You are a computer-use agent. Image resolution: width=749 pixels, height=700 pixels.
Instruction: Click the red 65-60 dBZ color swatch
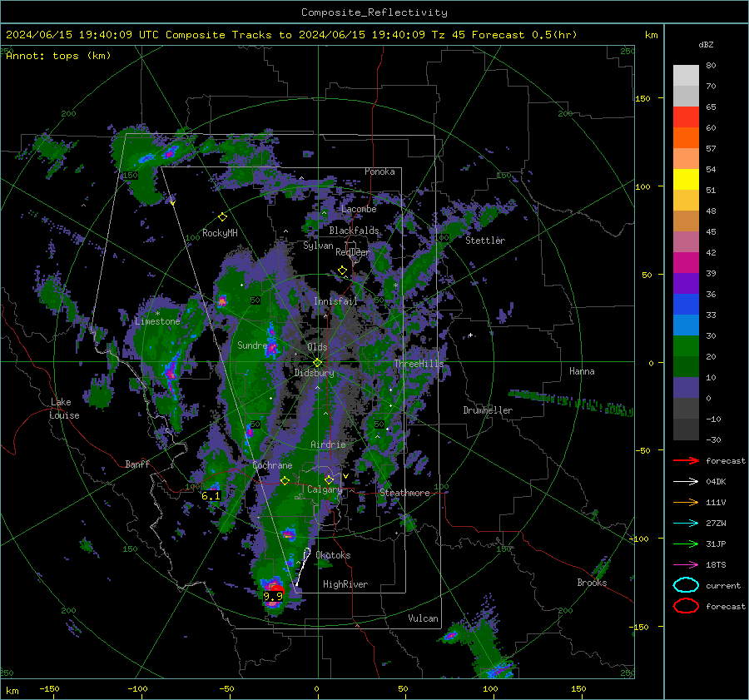[x=686, y=117]
